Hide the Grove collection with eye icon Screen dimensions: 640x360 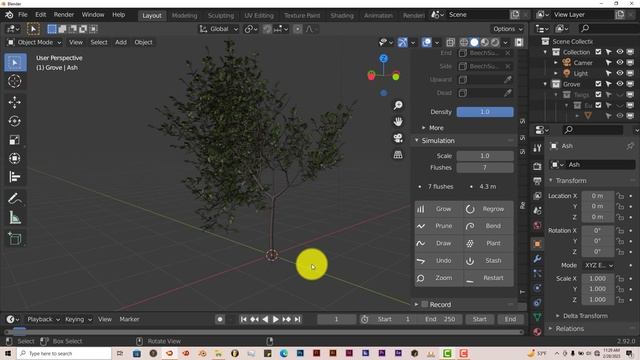tap(620, 84)
